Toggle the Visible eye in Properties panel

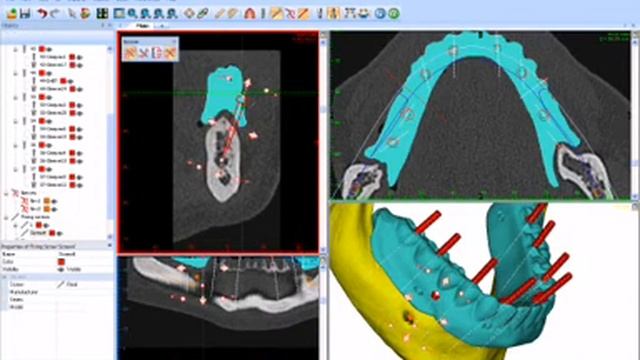pyautogui.click(x=61, y=269)
